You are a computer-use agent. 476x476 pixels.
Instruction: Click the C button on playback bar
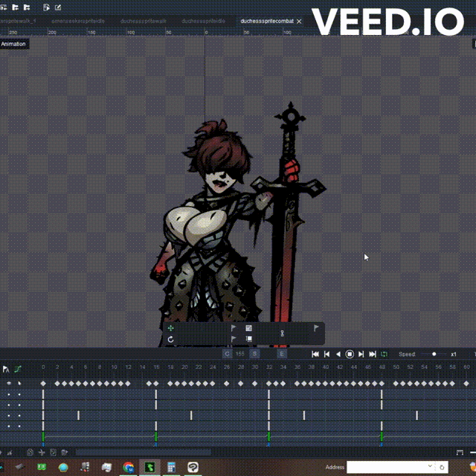coord(227,354)
